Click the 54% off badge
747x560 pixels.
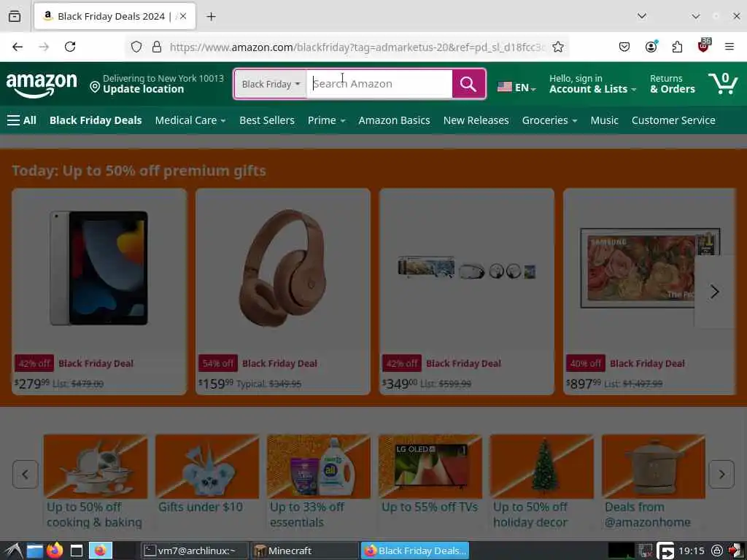(217, 363)
